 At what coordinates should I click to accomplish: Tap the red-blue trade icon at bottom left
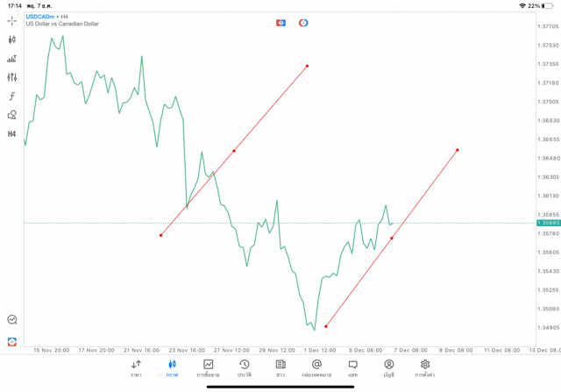point(12,341)
